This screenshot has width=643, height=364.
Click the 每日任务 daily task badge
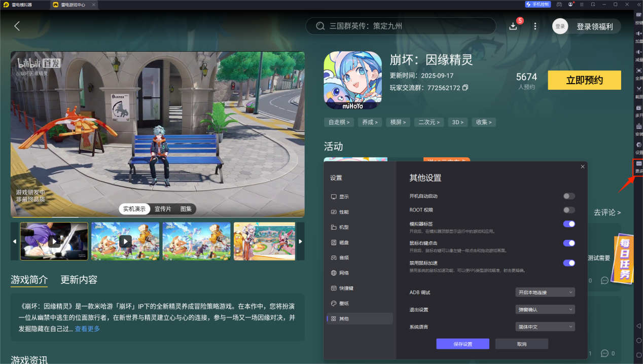tap(623, 258)
